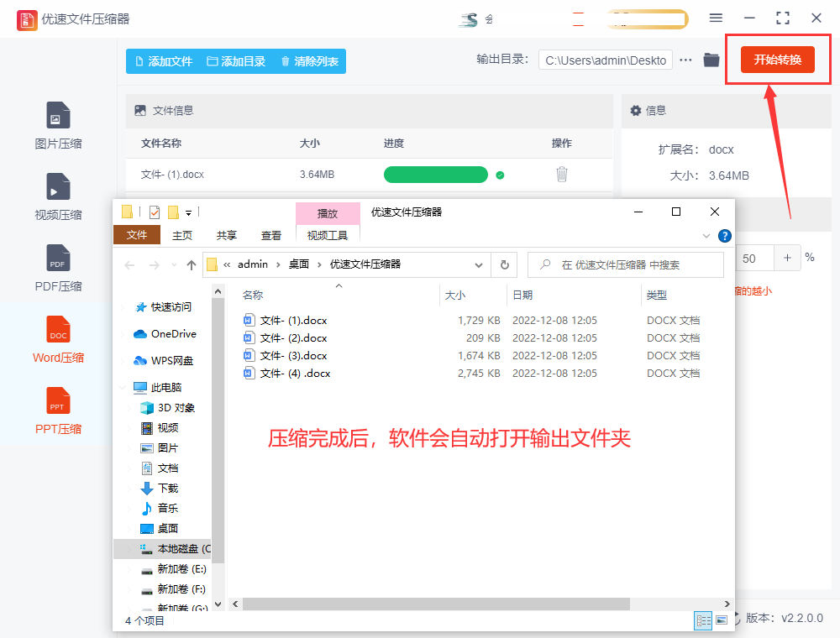Screen dimensions: 840x638
Task: Click the compression value field showing 50
Action: 753,258
